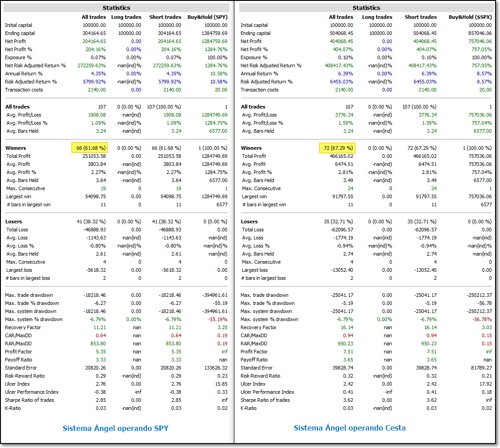This screenshot has height=448, width=500.
Task: Click Total Loss -46888.93 under All trades
Action: 94,230
